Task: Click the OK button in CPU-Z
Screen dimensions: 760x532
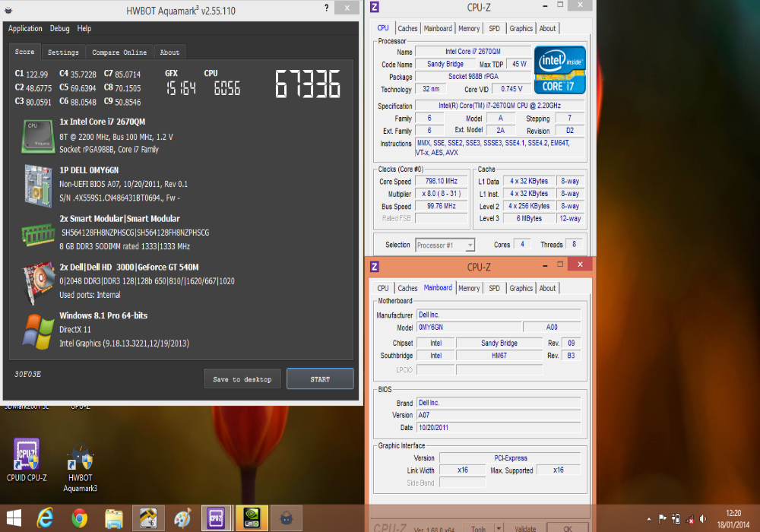Action: click(x=568, y=527)
